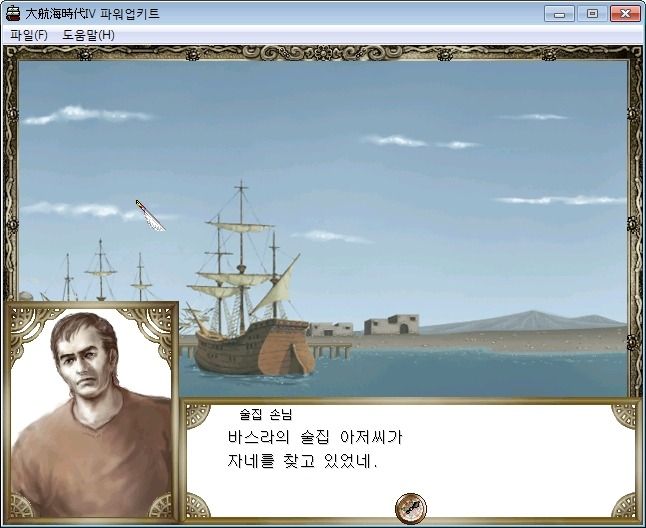Click the ship icon in the title bar
Screen dimensions: 646x528
13,13
